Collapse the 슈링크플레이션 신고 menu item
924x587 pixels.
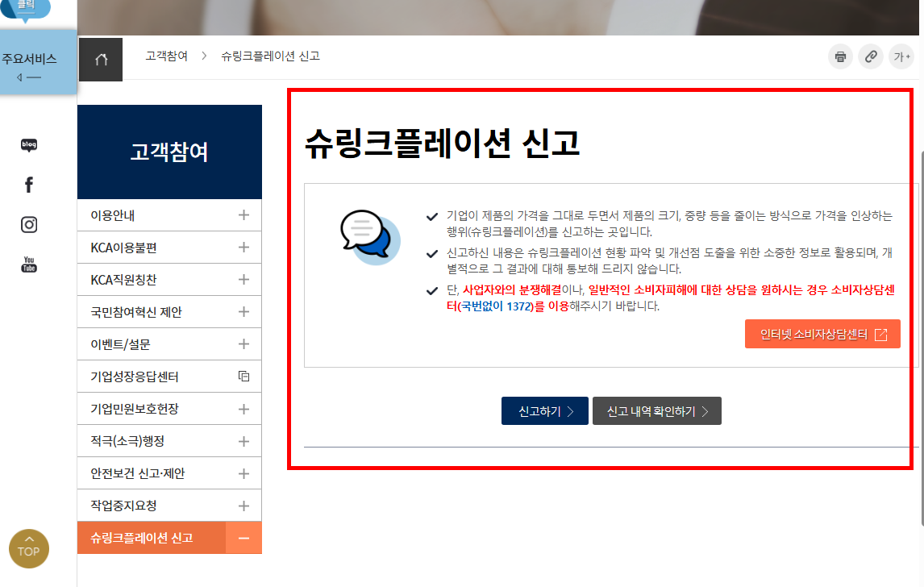(x=243, y=537)
